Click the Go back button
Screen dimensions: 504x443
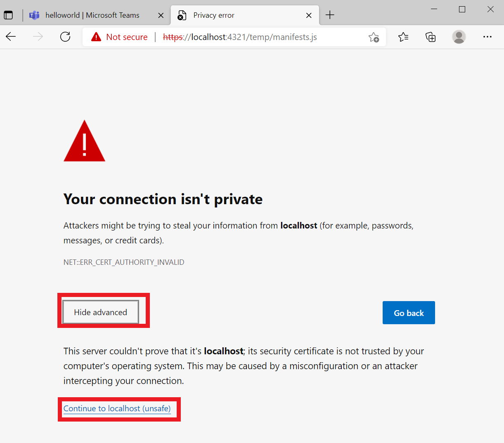409,313
